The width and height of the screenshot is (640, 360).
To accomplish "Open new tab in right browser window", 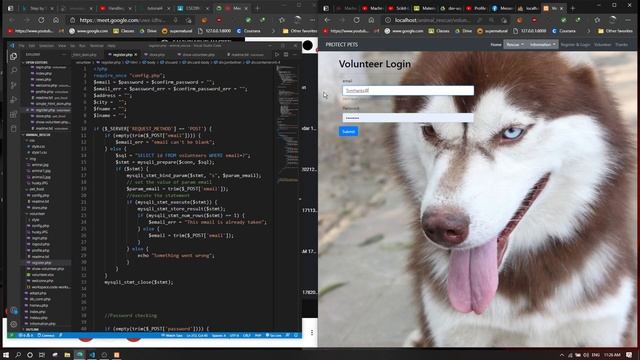I will click(573, 8).
